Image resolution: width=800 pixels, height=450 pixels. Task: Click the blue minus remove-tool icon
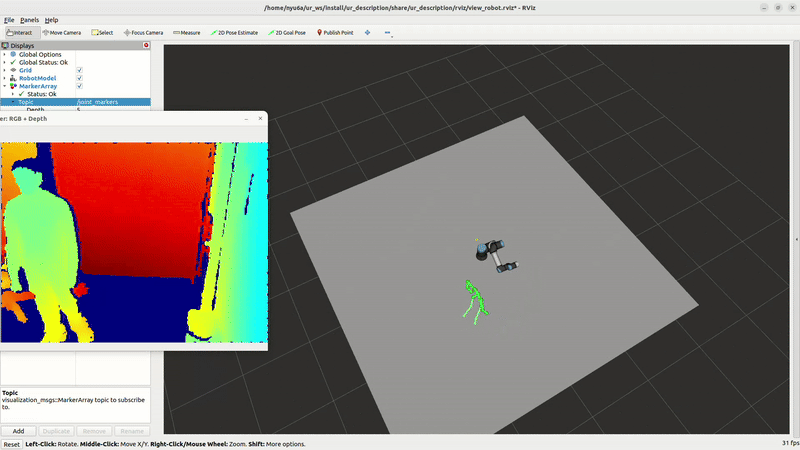click(x=387, y=33)
